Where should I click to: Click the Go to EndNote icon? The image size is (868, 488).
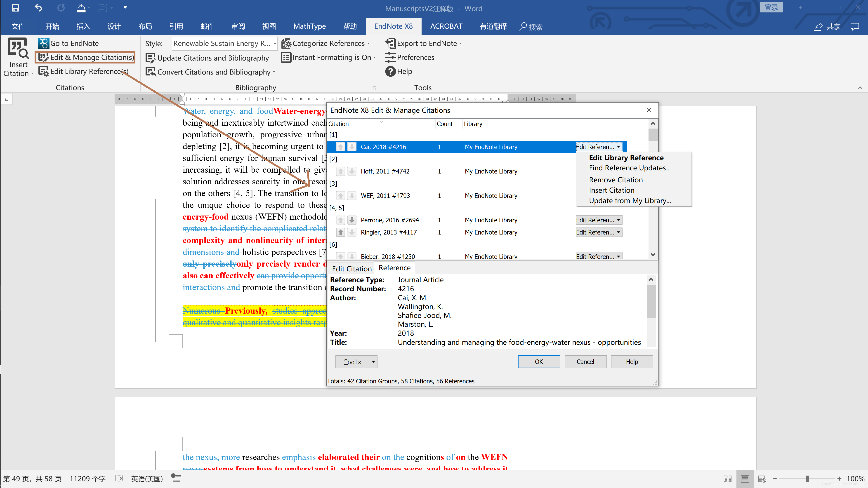click(43, 43)
